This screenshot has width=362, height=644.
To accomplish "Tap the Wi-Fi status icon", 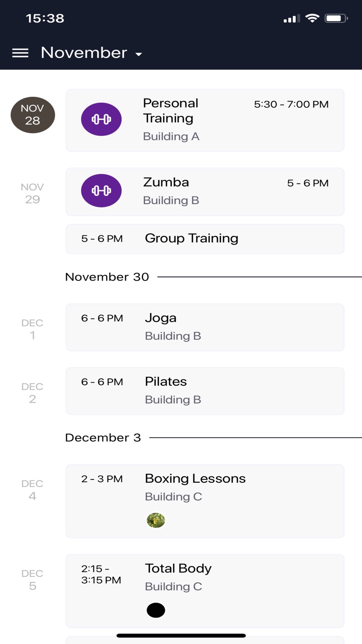I will click(312, 18).
